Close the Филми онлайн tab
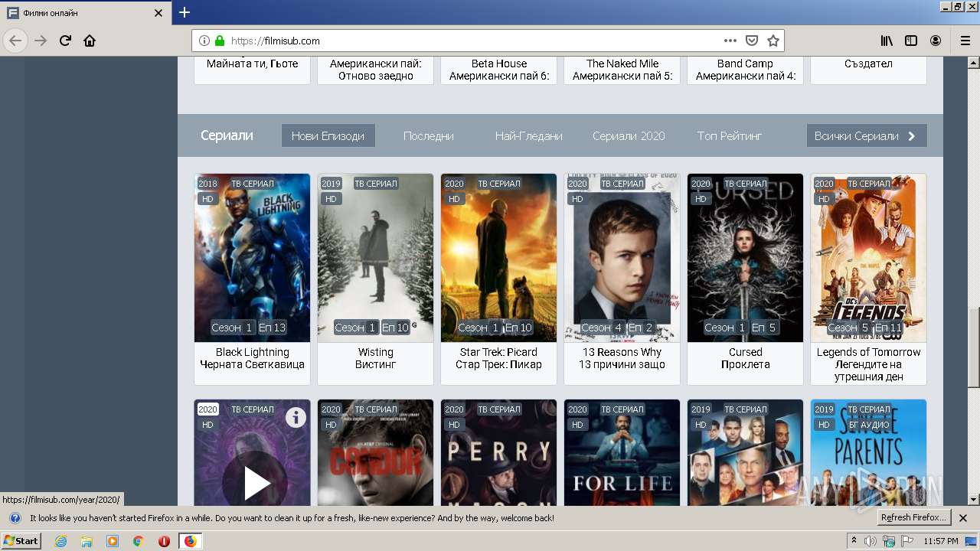This screenshot has height=551, width=980. [x=158, y=13]
